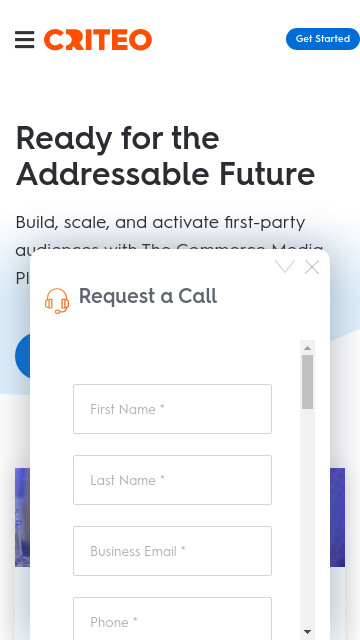
Task: Click the orange headset icon
Action: (x=57, y=301)
